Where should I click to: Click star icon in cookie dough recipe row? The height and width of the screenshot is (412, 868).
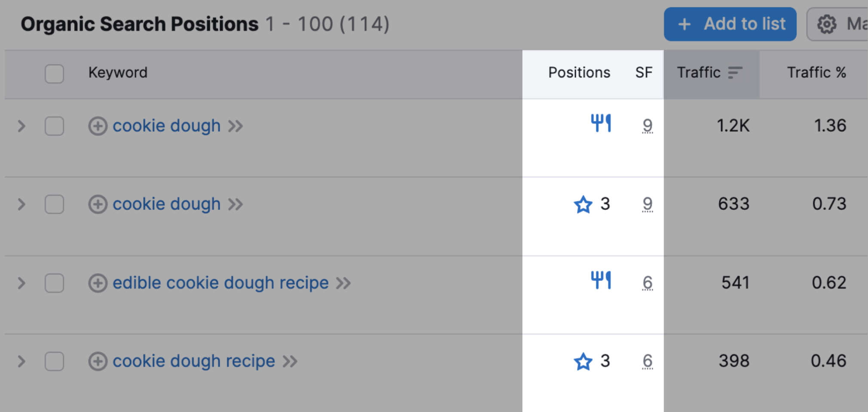tap(583, 361)
